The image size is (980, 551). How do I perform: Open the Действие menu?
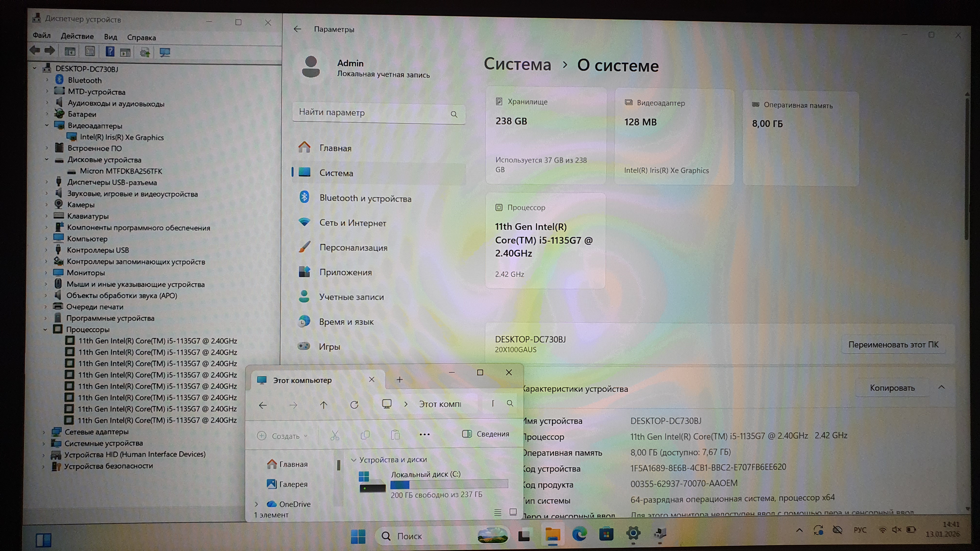(77, 36)
